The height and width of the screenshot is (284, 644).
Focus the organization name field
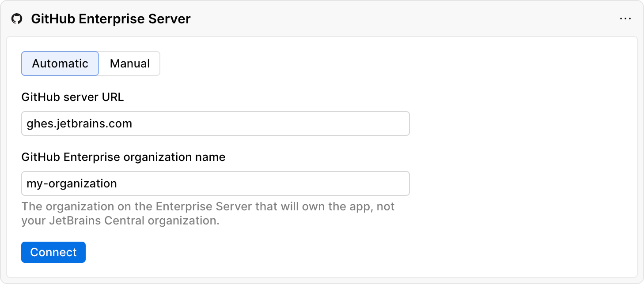tap(216, 183)
